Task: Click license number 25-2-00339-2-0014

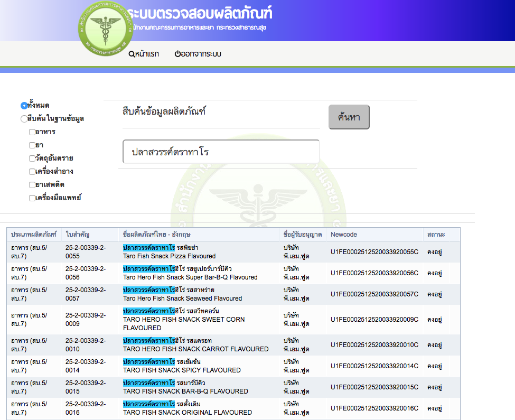Action: (86, 366)
